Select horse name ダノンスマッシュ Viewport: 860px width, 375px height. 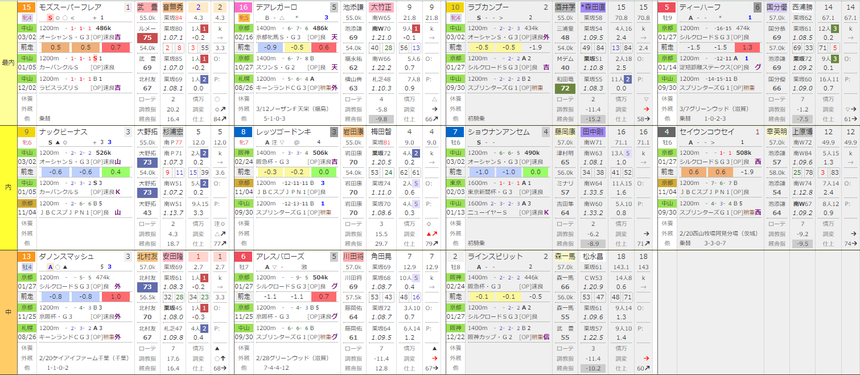pos(67,257)
